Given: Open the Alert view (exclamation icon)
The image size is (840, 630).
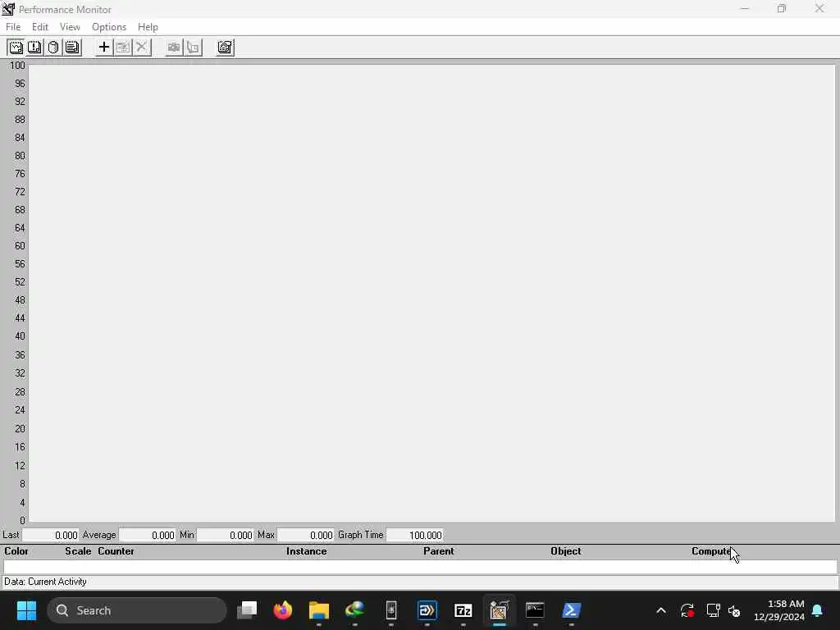Looking at the screenshot, I should point(34,47).
